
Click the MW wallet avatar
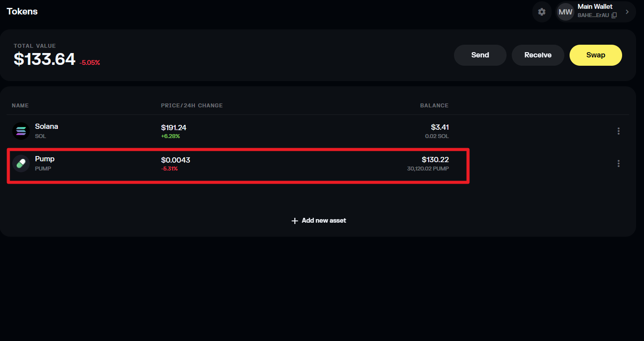coord(566,12)
